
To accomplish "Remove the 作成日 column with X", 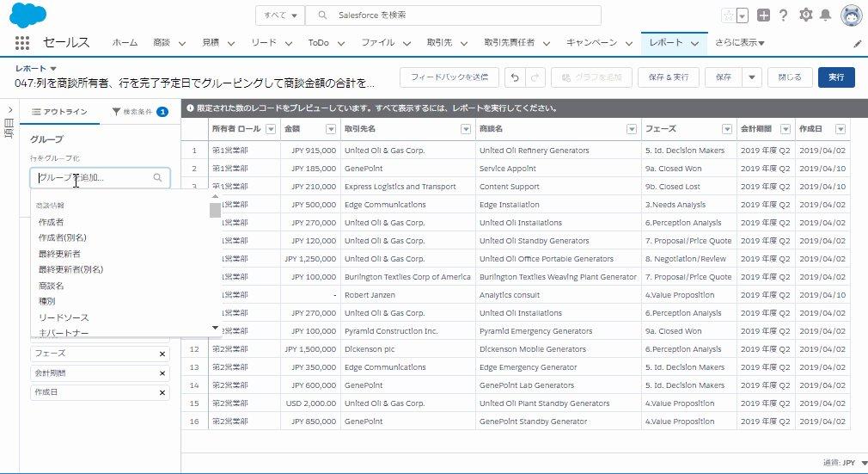I will click(x=162, y=392).
